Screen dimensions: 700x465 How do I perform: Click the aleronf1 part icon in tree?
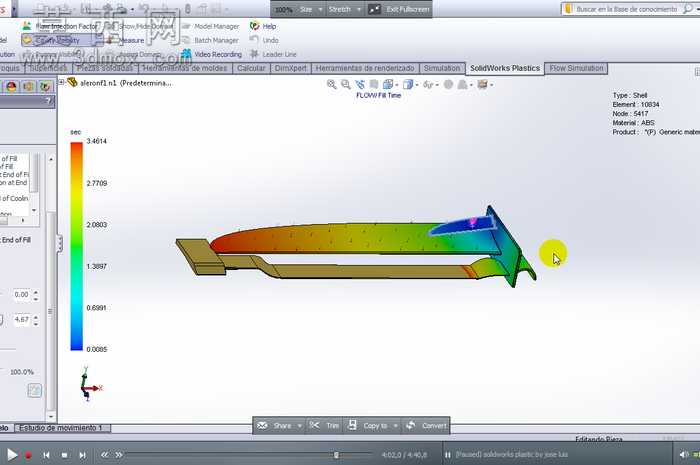click(x=72, y=83)
